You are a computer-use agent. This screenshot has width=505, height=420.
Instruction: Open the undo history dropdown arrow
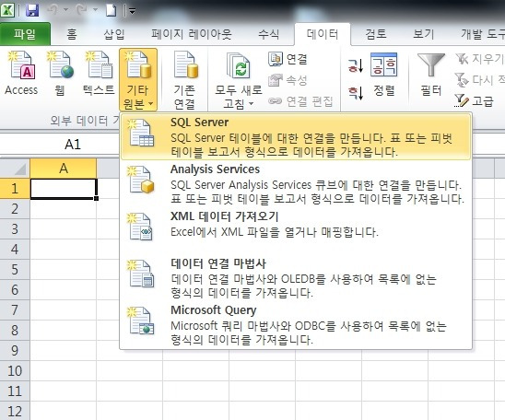65,10
